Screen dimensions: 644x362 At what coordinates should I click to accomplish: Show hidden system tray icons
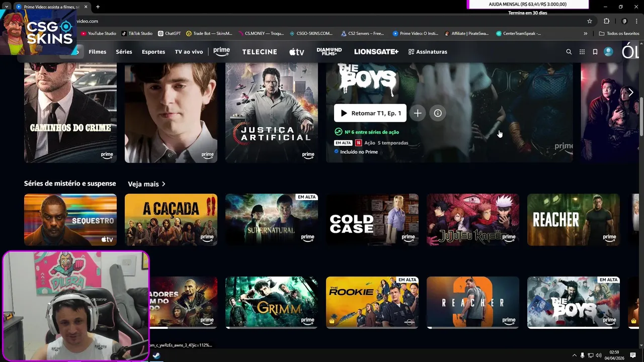point(574,355)
